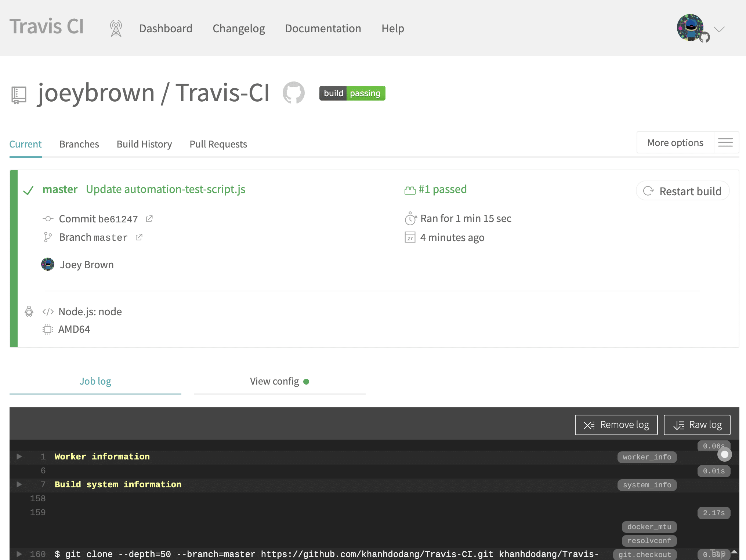Click the Travis-CI repository name in the title
This screenshot has height=560, width=746.
[x=222, y=92]
